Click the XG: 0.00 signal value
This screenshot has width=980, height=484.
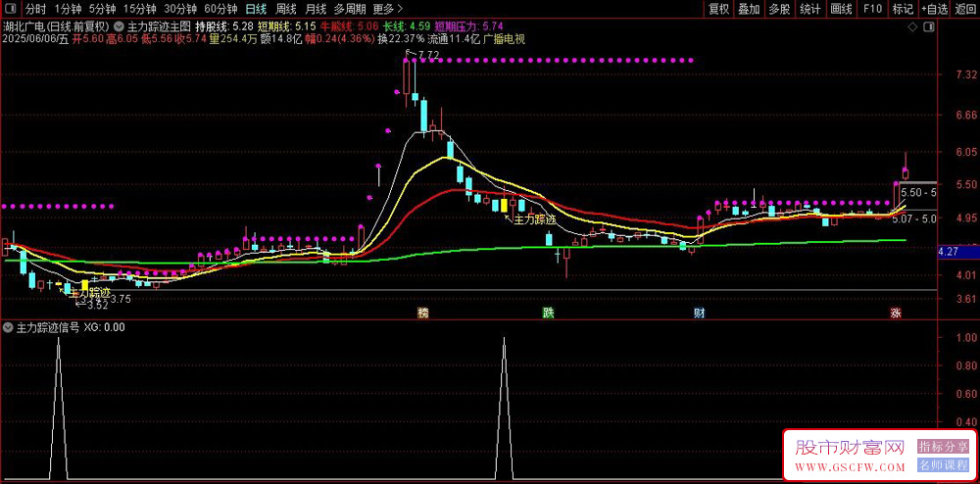point(104,327)
